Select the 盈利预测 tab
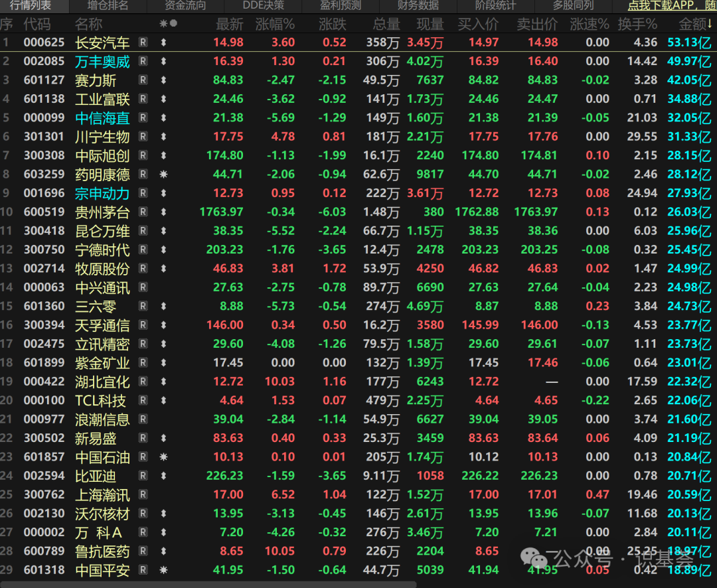The image size is (717, 588). point(341,5)
